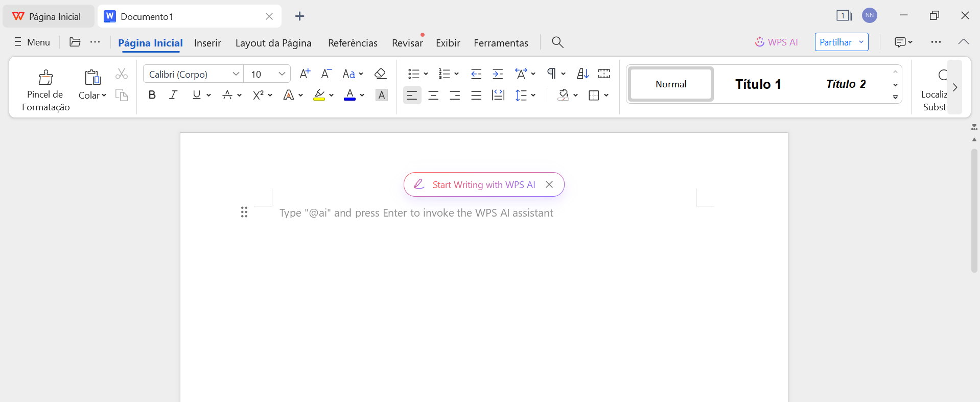Expand the styles gallery

click(895, 97)
